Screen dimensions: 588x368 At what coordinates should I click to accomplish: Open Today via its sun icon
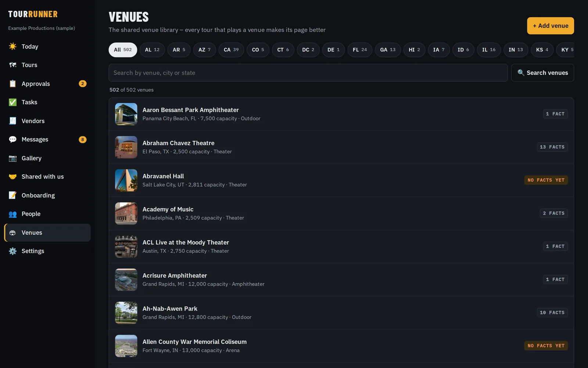(x=12, y=46)
